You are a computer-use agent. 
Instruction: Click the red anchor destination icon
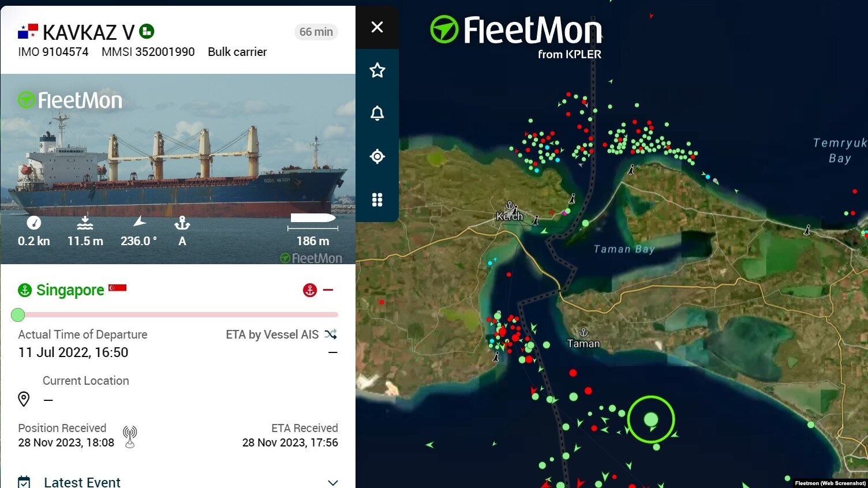pos(310,290)
